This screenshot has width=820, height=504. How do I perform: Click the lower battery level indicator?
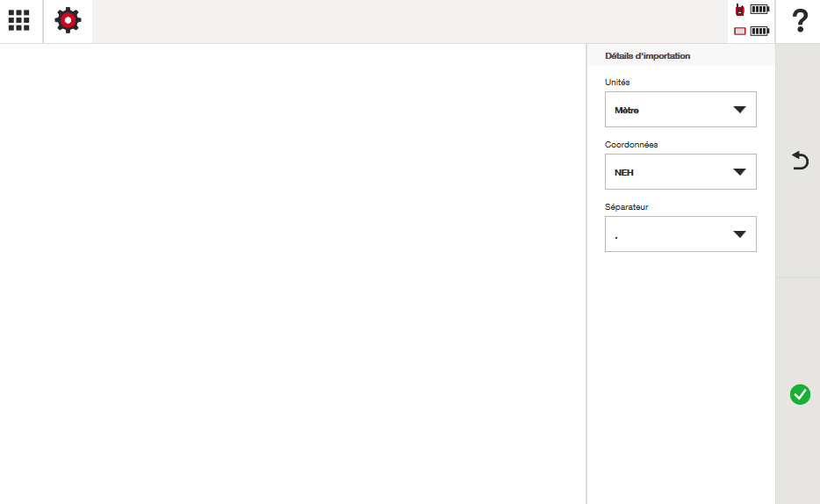[759, 31]
